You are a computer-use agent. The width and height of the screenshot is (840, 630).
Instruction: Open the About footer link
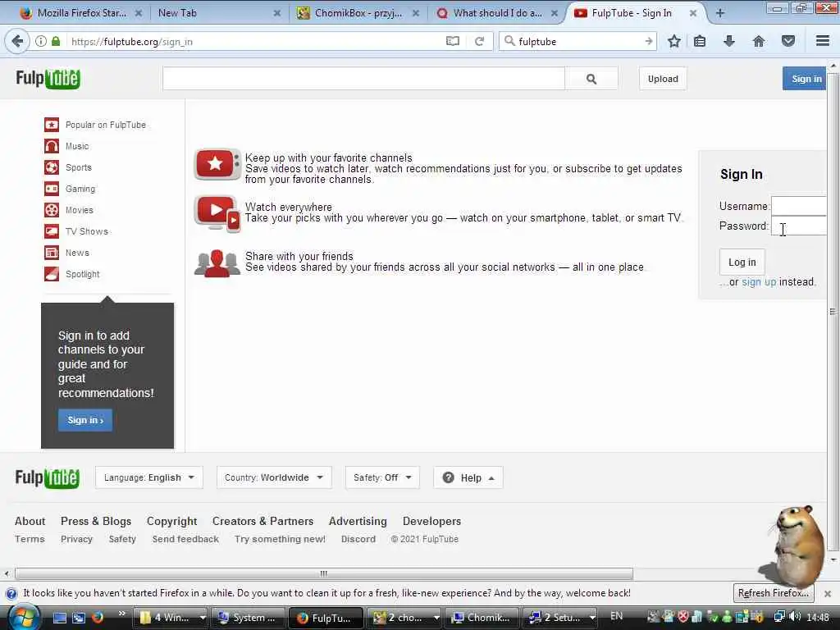[x=30, y=521]
